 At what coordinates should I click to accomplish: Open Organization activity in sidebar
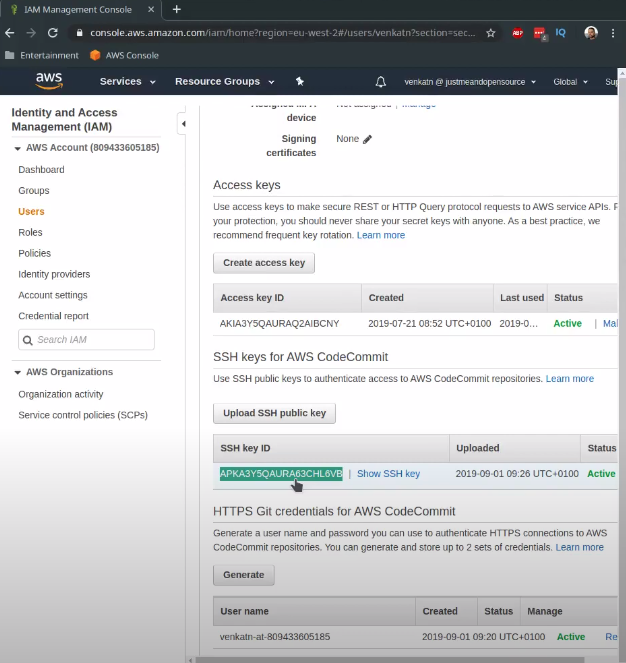61,394
